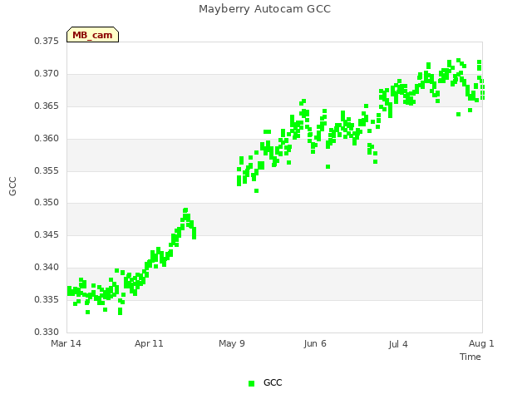532x399 pixels.
Task: Click the Apr 11 x-axis label
Action: [x=149, y=343]
